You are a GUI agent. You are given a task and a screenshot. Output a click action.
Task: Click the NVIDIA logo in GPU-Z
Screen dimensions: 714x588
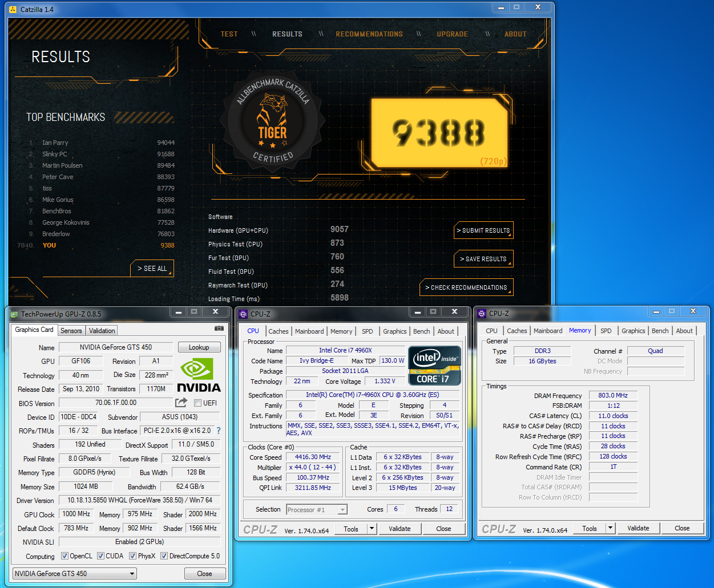coord(199,375)
